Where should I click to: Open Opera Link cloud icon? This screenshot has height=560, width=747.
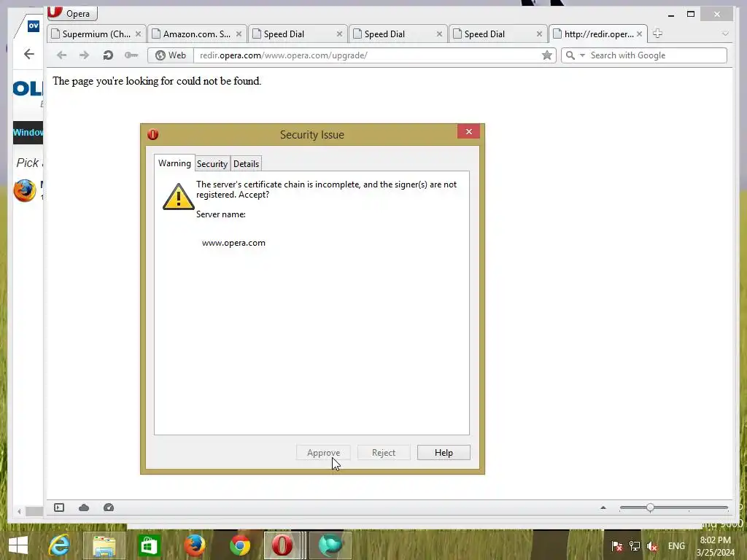coord(84,507)
